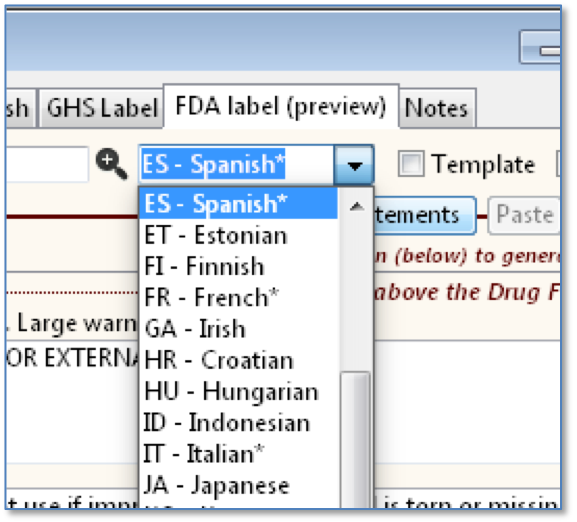Choose IT - Italian* in the list

coord(238,454)
